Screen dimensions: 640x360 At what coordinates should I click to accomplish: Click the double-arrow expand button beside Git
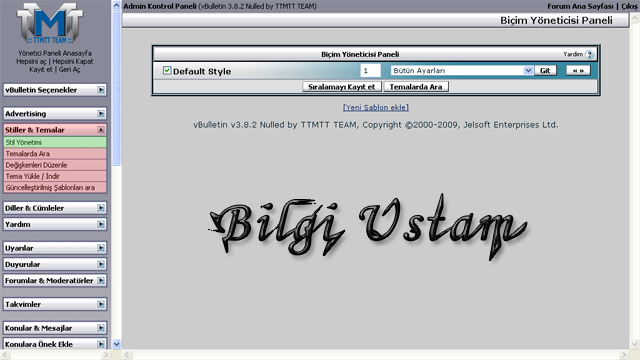pos(578,71)
